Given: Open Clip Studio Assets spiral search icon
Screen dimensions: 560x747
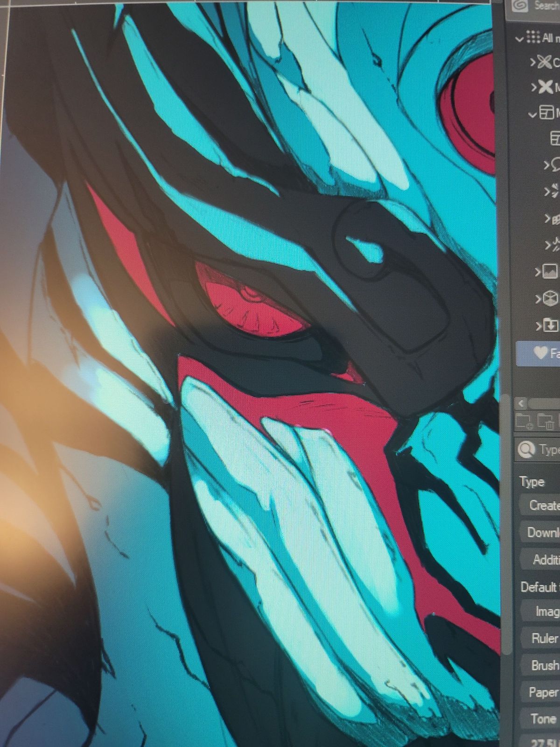Looking at the screenshot, I should (x=519, y=6).
